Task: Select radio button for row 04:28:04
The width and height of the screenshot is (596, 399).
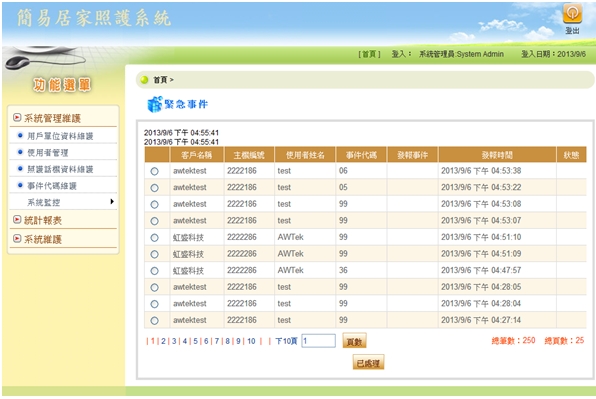Action: tap(154, 304)
